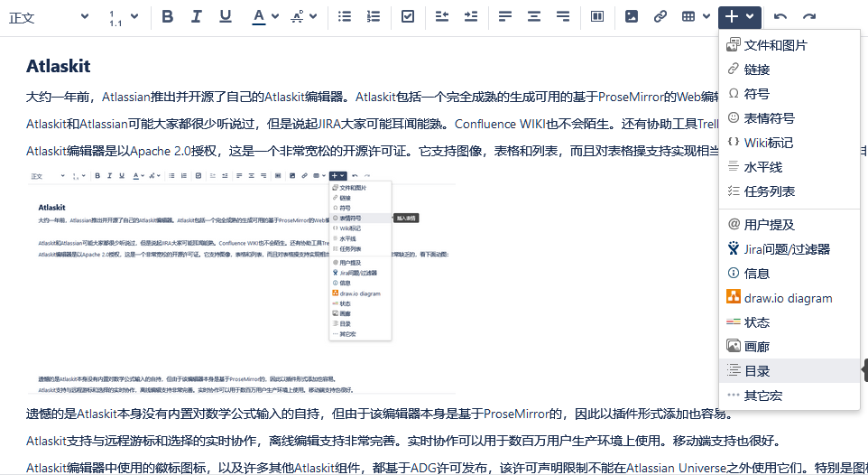
Task: Open 其它宏 from insert menu
Action: (789, 396)
